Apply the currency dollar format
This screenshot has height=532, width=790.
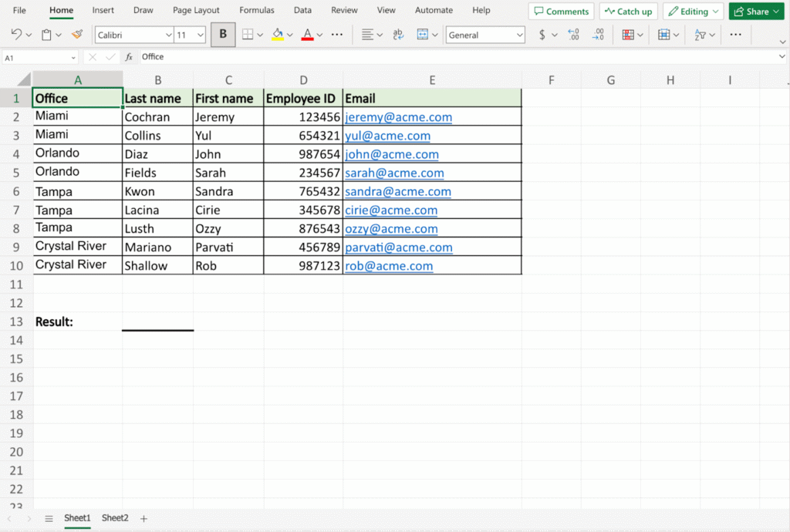[x=542, y=34]
